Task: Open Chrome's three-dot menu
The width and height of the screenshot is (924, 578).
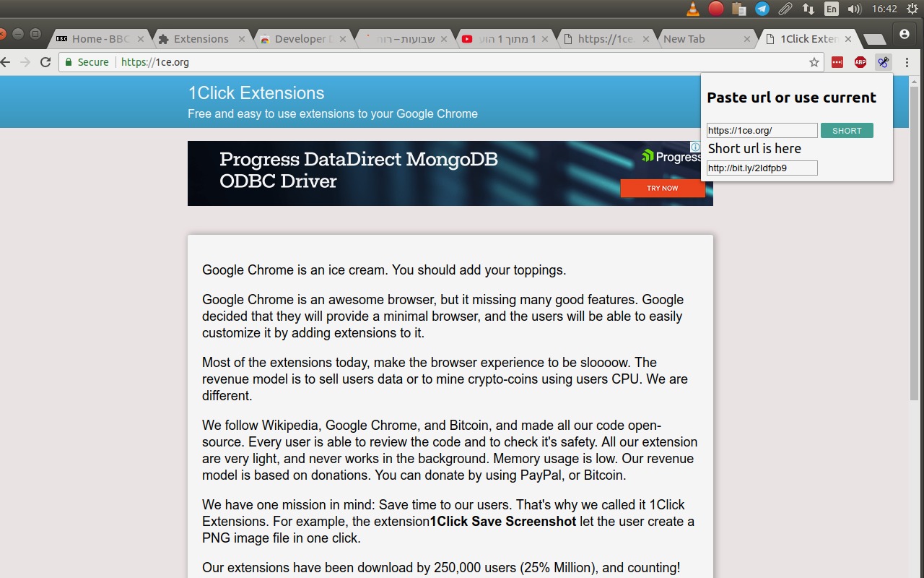Action: (907, 62)
